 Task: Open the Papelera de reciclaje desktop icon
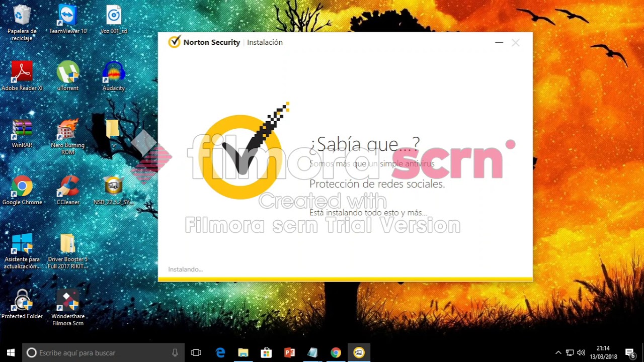tap(22, 23)
